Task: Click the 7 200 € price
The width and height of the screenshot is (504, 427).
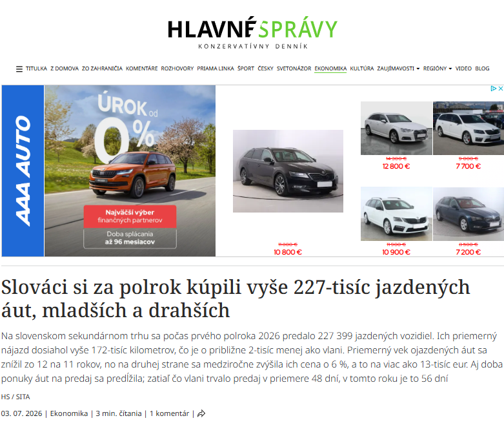Action: click(x=469, y=253)
